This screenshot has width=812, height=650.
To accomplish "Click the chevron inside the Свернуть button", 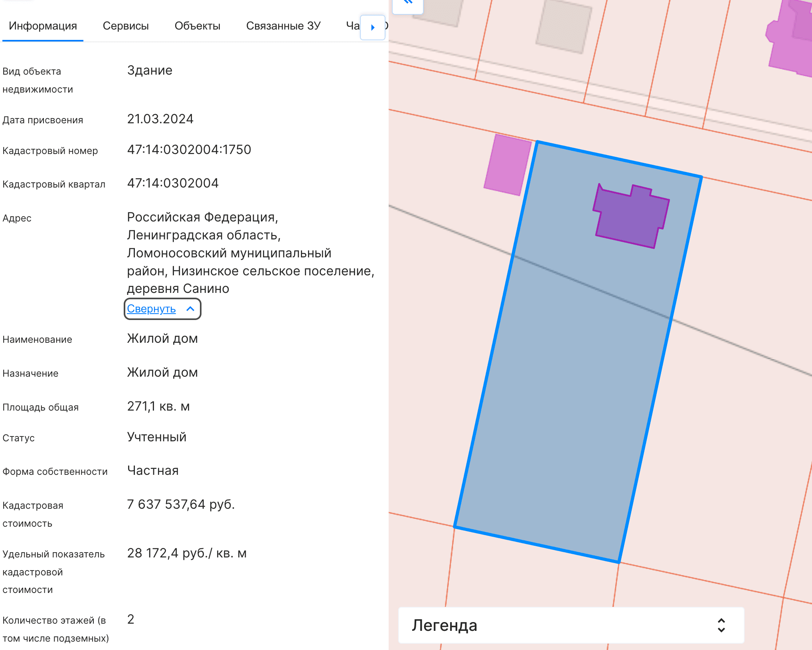I will [190, 309].
